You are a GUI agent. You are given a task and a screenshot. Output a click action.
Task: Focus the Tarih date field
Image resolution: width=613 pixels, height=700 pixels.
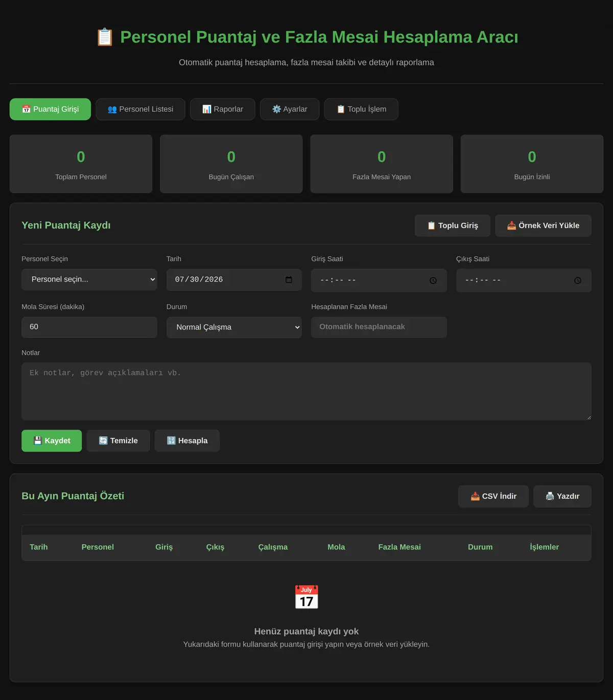pos(234,279)
